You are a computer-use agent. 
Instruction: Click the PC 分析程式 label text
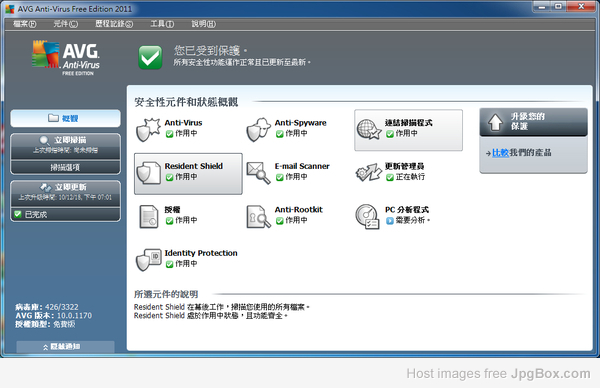(x=407, y=210)
